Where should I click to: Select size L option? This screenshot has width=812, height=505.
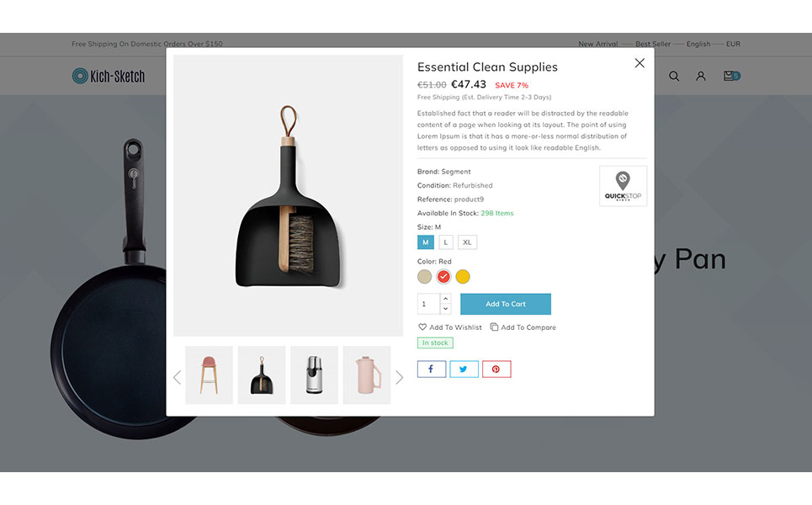(446, 242)
